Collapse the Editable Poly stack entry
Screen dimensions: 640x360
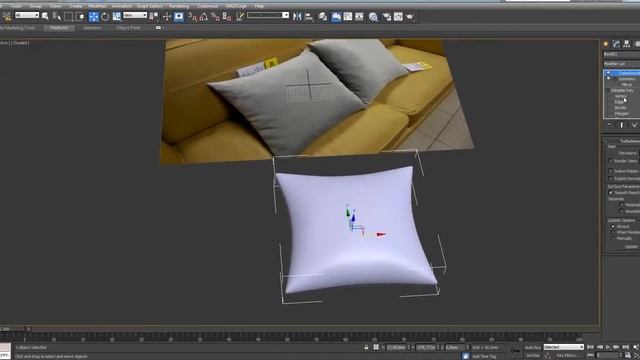coord(609,90)
